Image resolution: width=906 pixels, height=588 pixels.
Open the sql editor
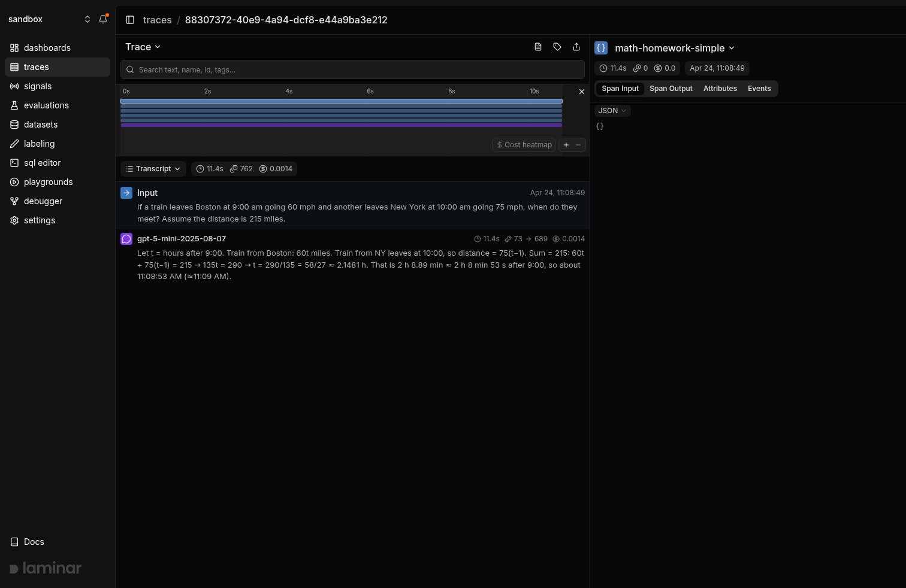click(58, 163)
